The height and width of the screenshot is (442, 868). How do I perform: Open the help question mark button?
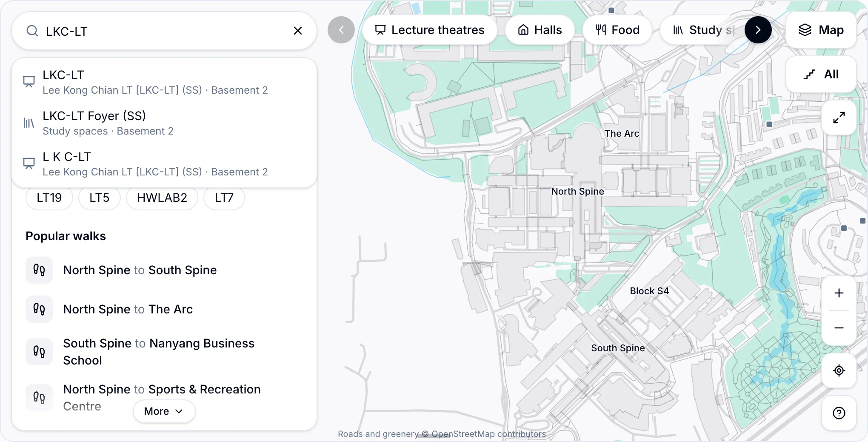click(x=839, y=413)
